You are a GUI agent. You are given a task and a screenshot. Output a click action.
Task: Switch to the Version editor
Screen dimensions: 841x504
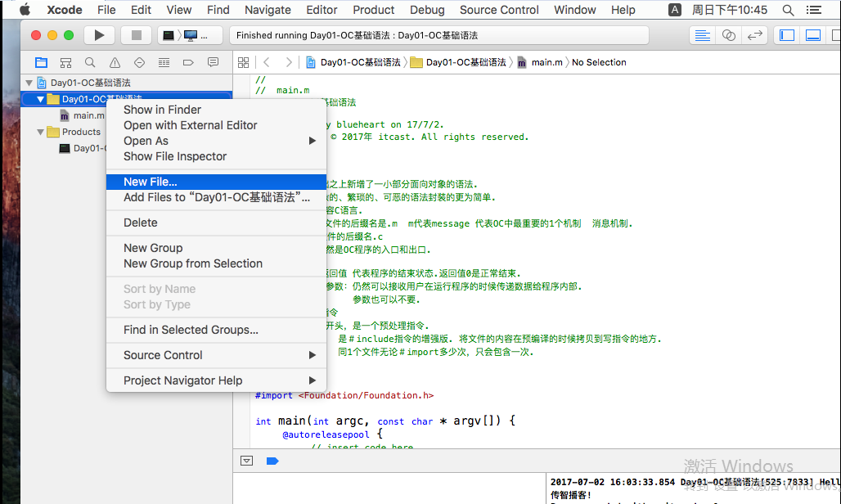(754, 35)
